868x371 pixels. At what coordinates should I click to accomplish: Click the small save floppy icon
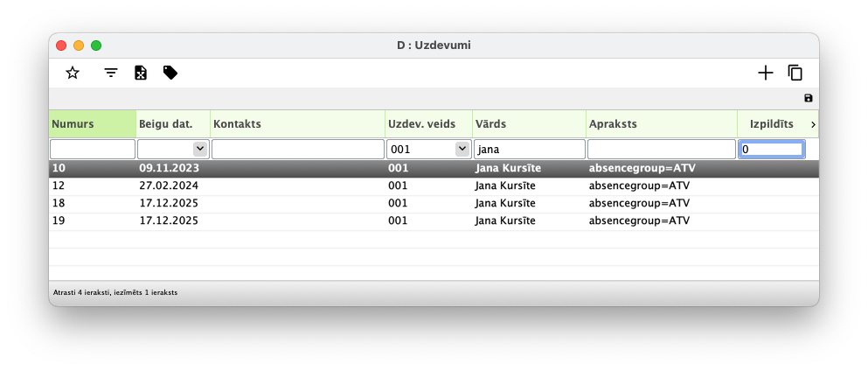pyautogui.click(x=808, y=98)
